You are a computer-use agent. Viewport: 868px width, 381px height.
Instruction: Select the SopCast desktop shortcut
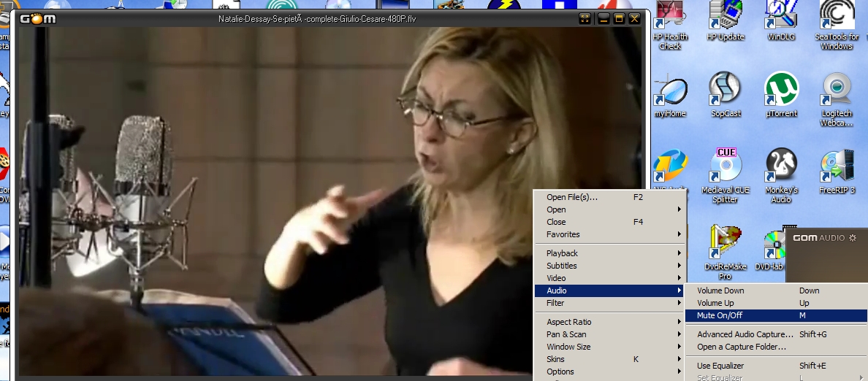(x=726, y=95)
